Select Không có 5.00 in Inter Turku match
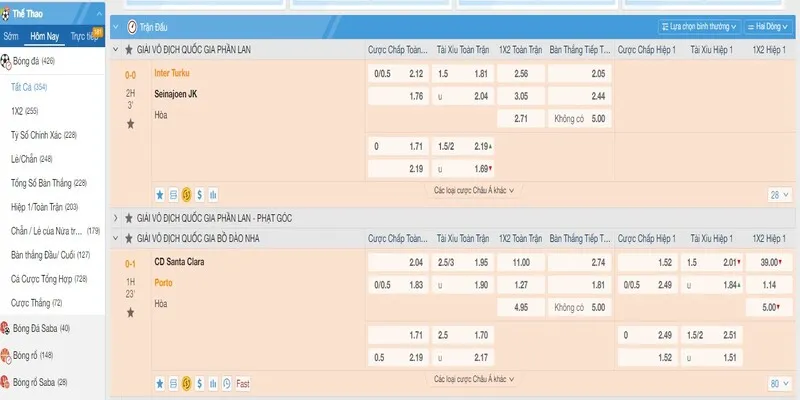Image resolution: width=800 pixels, height=400 pixels. pyautogui.click(x=580, y=118)
